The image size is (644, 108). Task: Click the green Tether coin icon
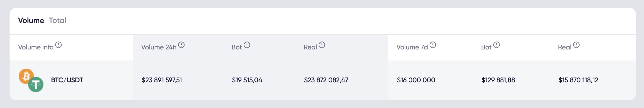(36, 85)
